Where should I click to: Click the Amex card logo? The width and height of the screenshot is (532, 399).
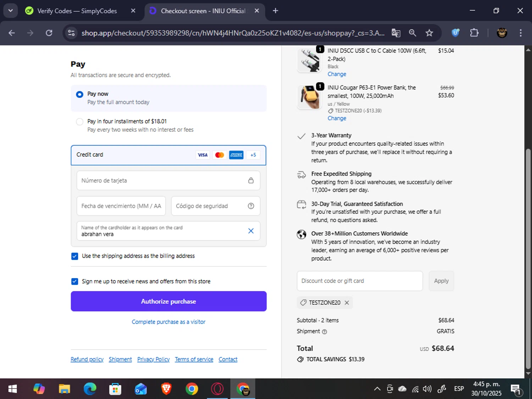tap(236, 155)
